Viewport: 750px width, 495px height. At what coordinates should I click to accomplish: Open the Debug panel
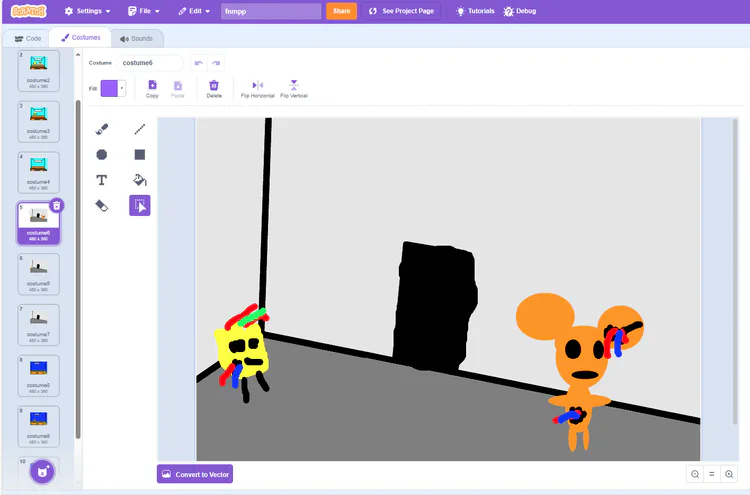520,11
